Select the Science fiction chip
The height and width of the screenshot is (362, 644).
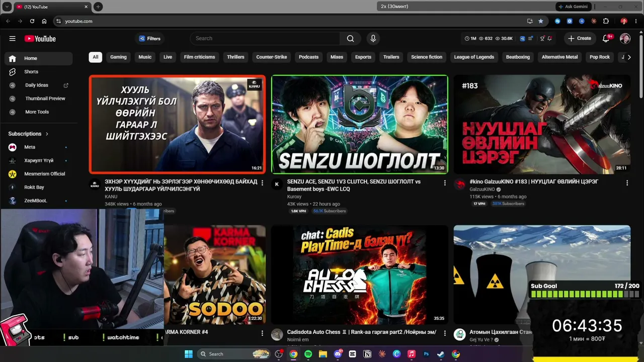(x=427, y=57)
